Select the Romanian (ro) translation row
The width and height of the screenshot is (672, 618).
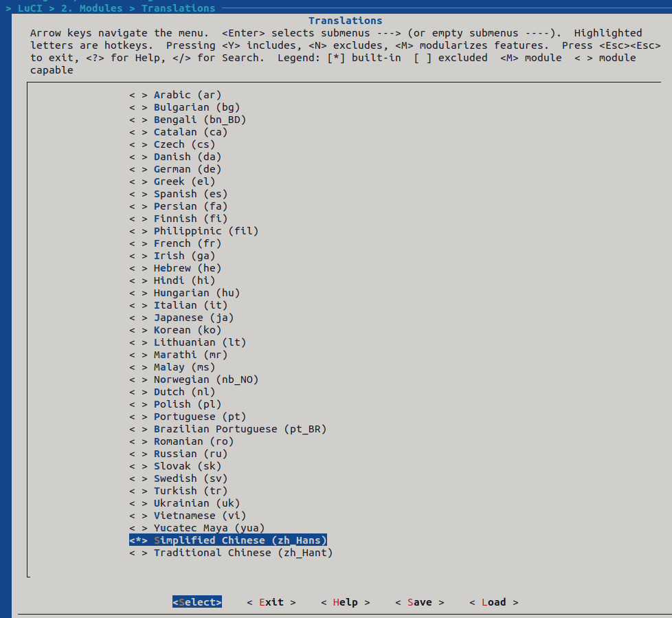click(x=181, y=442)
